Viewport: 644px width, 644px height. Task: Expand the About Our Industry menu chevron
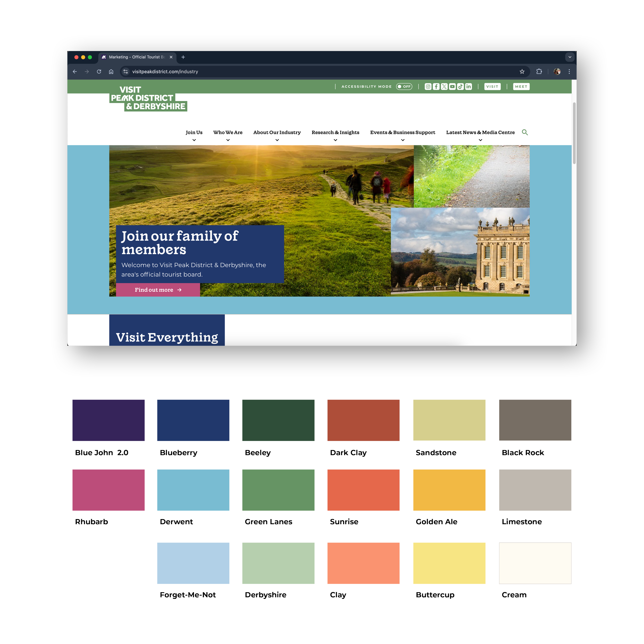[x=277, y=140]
